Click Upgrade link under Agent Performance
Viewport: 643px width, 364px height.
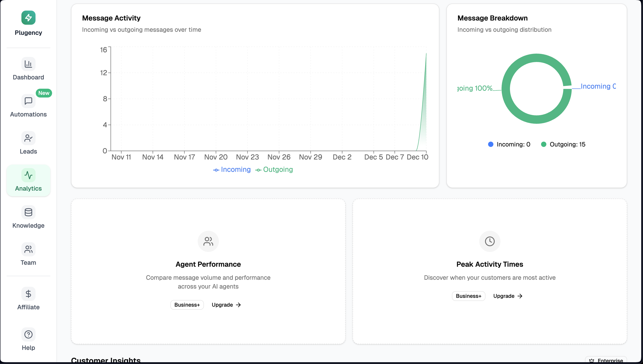coord(226,305)
